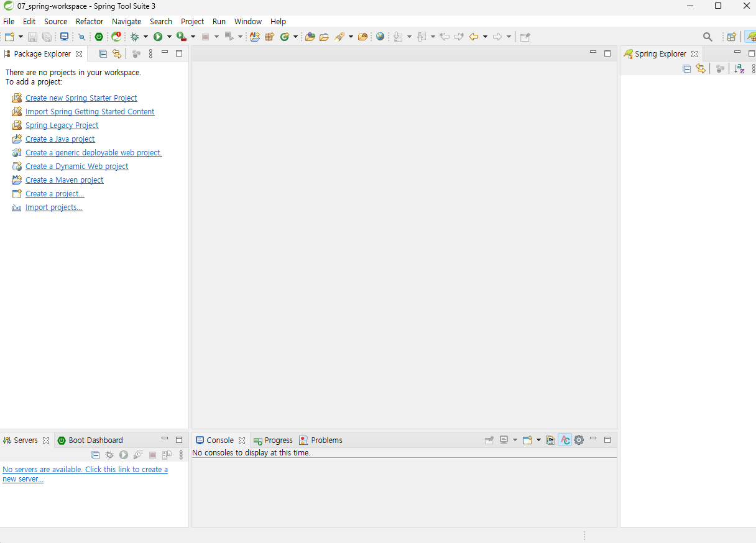Click the magnifier Quick Access search icon
This screenshot has width=756, height=543.
click(x=708, y=37)
